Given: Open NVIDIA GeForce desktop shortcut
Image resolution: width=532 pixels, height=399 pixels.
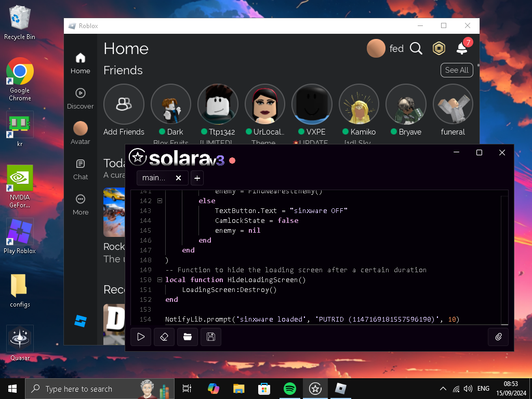Looking at the screenshot, I should click(x=20, y=187).
